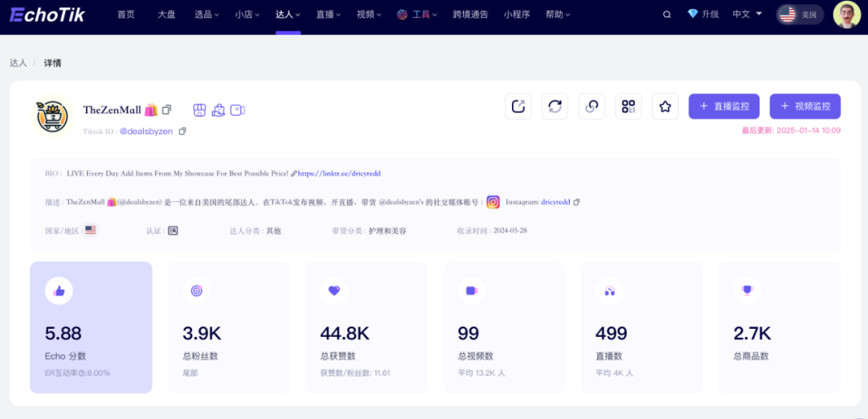868x419 pixels.
Task: Click 最后更新: 2025-01-14 10:09 text
Action: pos(792,131)
